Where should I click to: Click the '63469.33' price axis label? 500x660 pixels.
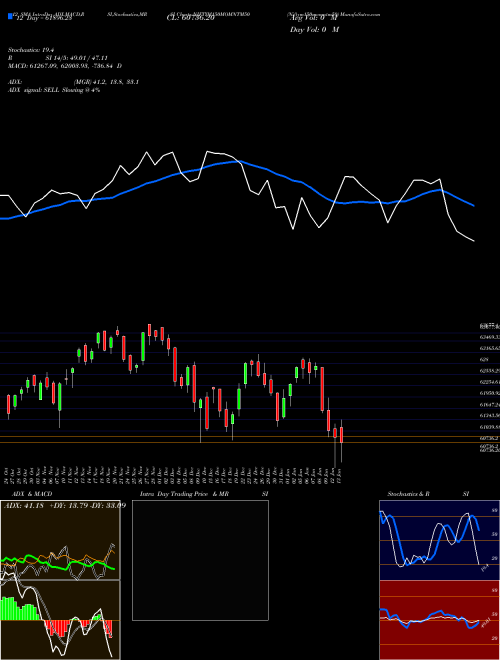coord(490,337)
